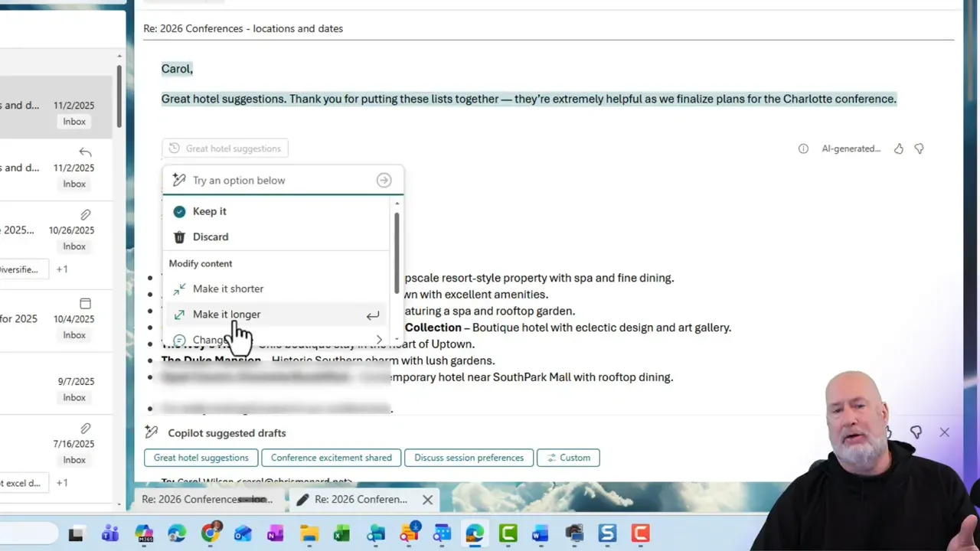Click the reply arrow on the 11/2/2025 email
Screen dimensions: 980x551
pos(85,152)
